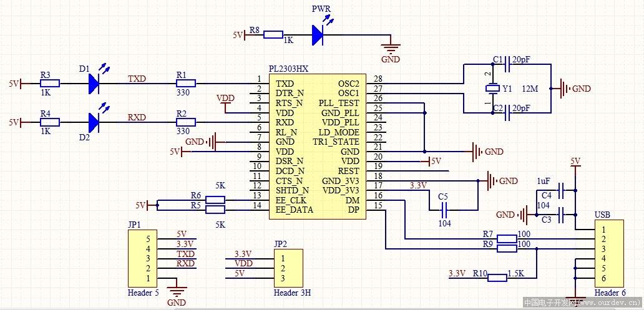Click capacitor C1 20pF symbol

click(x=507, y=64)
